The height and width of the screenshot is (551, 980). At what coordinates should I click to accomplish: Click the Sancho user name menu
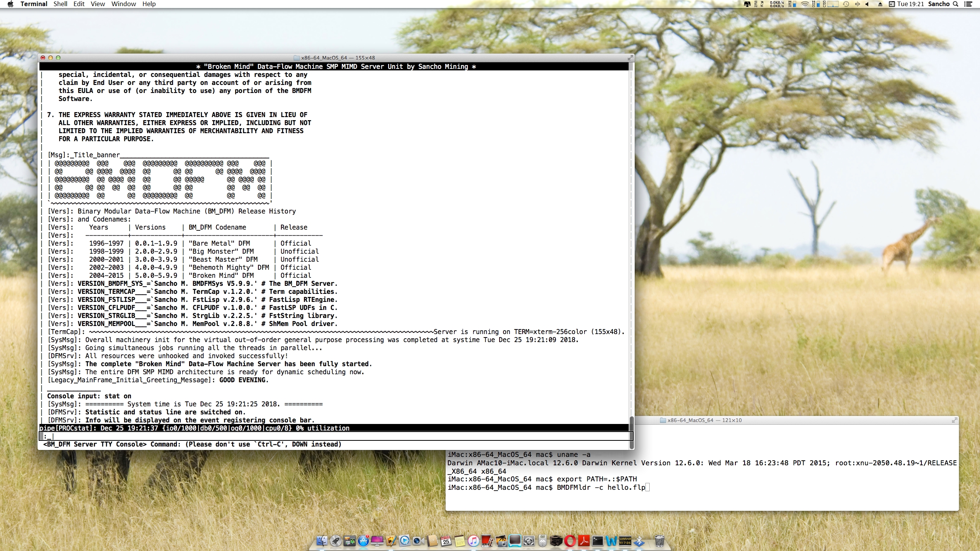[939, 4]
